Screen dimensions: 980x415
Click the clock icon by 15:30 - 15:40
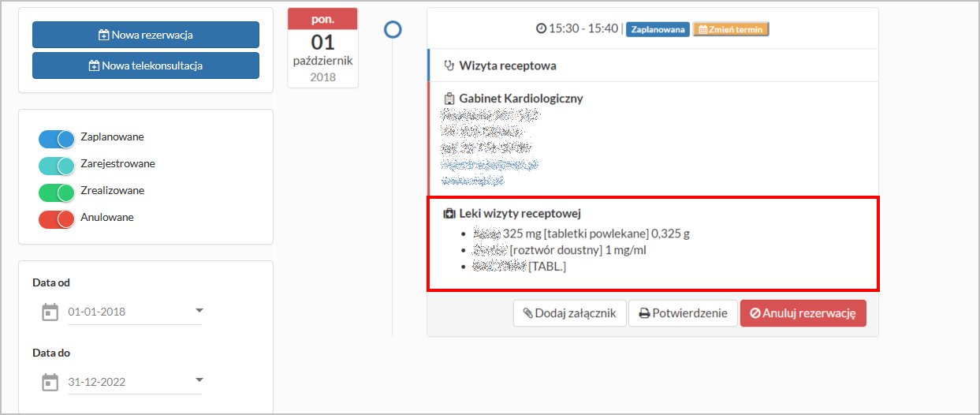(541, 28)
